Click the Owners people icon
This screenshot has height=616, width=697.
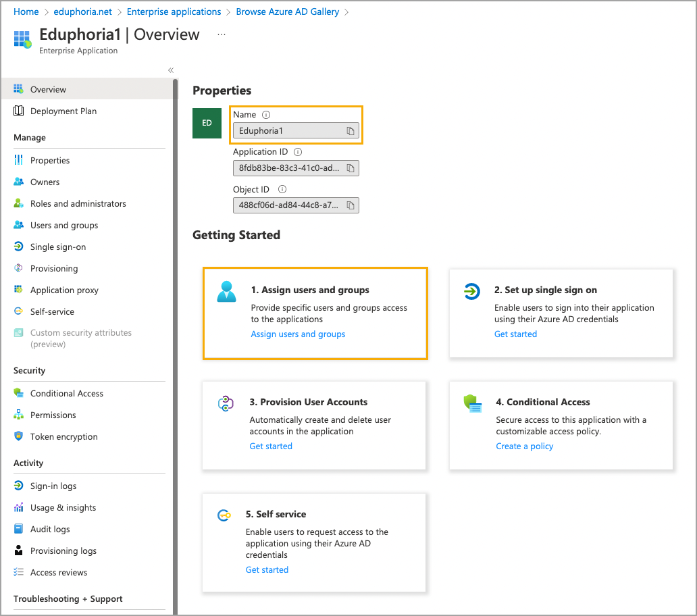[x=18, y=182]
